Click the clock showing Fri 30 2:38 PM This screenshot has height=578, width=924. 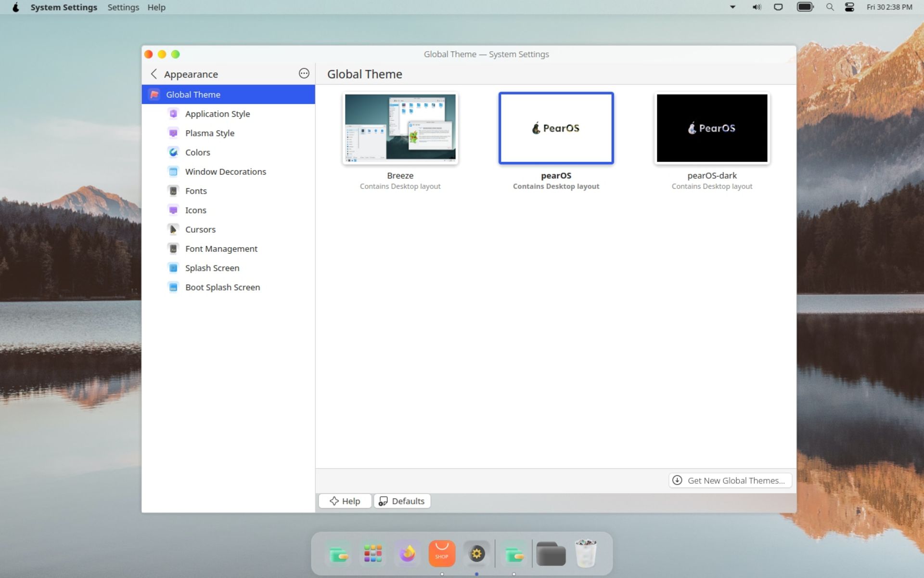coord(889,7)
